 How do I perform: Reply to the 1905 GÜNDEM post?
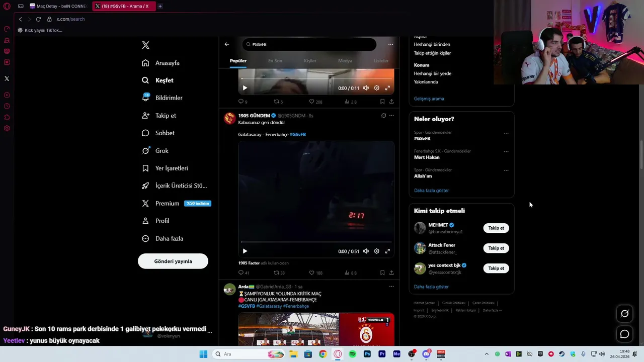[x=244, y=273]
